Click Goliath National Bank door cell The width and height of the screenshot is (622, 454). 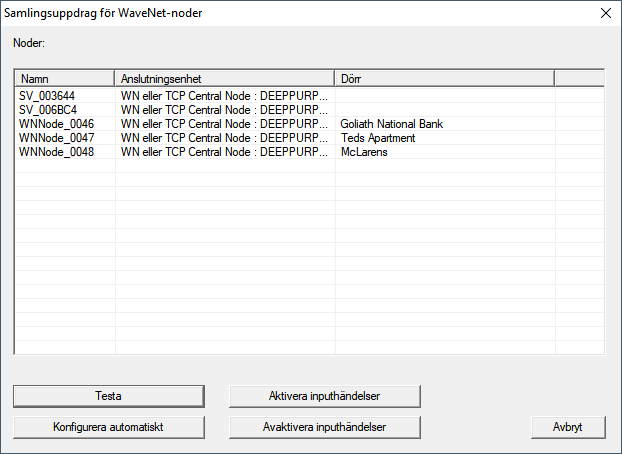391,124
